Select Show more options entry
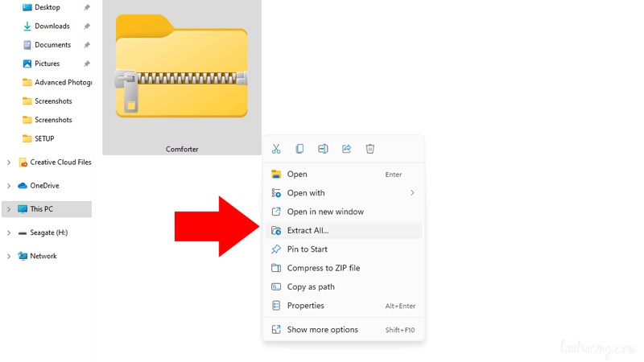Screen dimensions: 644x362 344,330
